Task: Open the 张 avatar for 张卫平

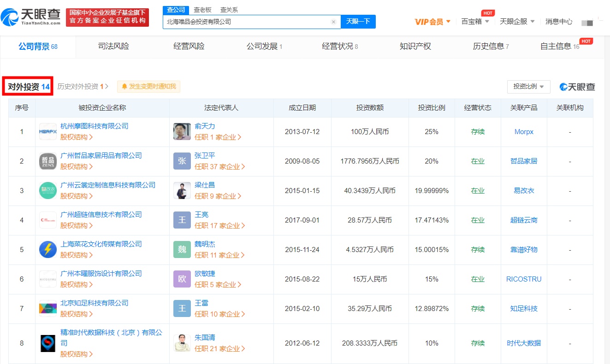Action: pos(182,161)
